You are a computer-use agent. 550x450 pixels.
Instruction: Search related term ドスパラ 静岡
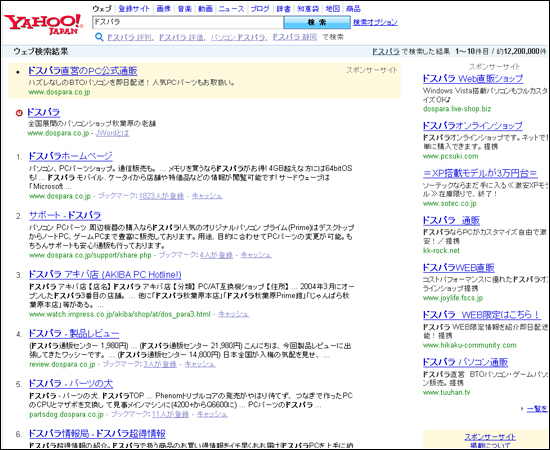(x=295, y=37)
